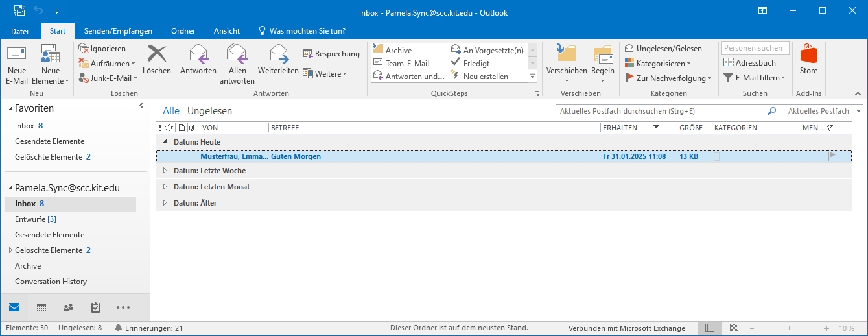Click the Undo quick access button

click(38, 12)
